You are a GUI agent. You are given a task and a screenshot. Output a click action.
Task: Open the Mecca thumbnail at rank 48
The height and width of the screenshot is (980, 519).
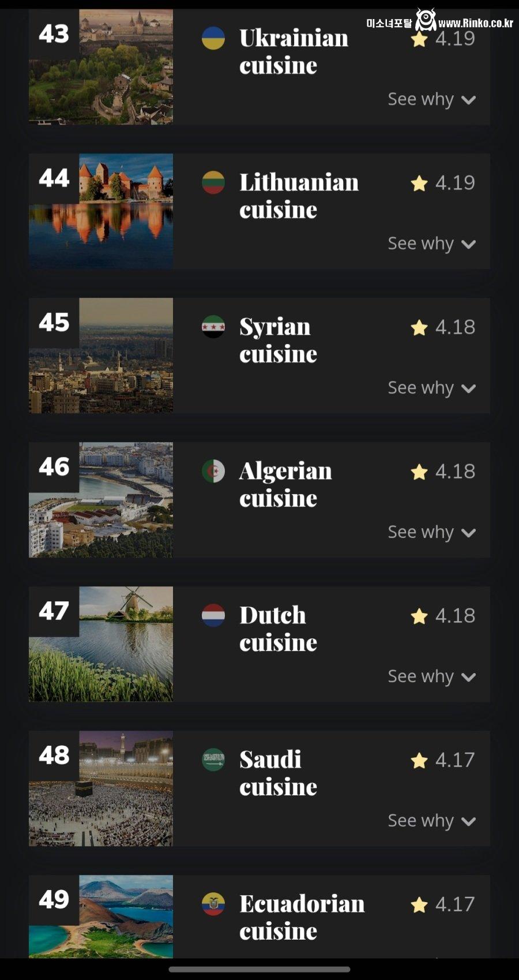point(101,788)
